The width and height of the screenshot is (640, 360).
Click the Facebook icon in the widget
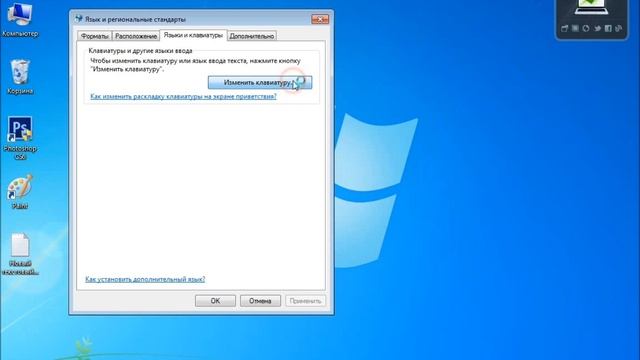coord(608,29)
